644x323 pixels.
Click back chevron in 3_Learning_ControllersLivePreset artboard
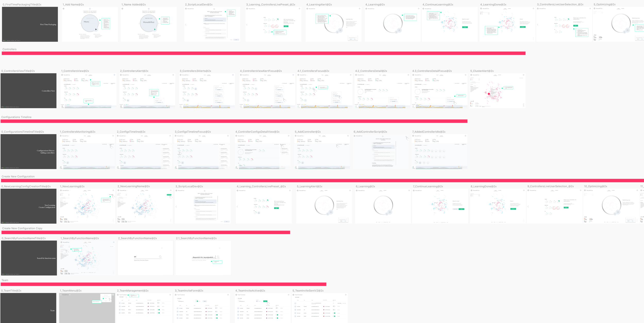click(x=247, y=25)
